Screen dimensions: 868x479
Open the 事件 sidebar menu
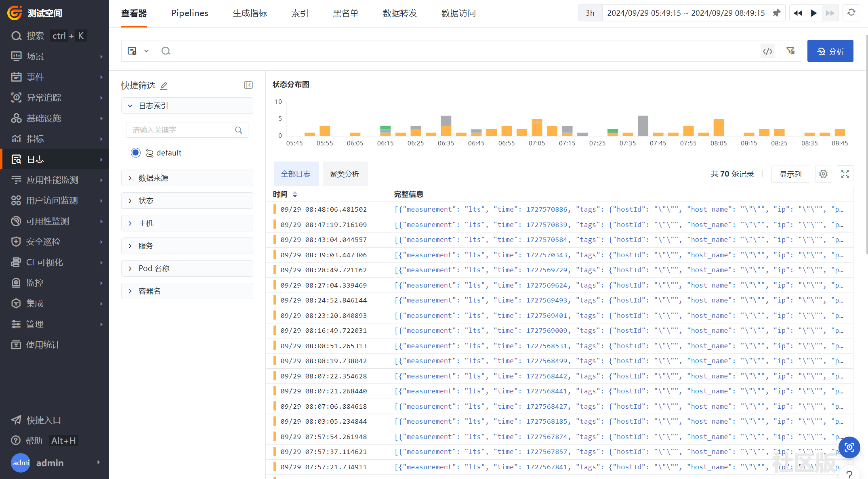click(x=55, y=77)
